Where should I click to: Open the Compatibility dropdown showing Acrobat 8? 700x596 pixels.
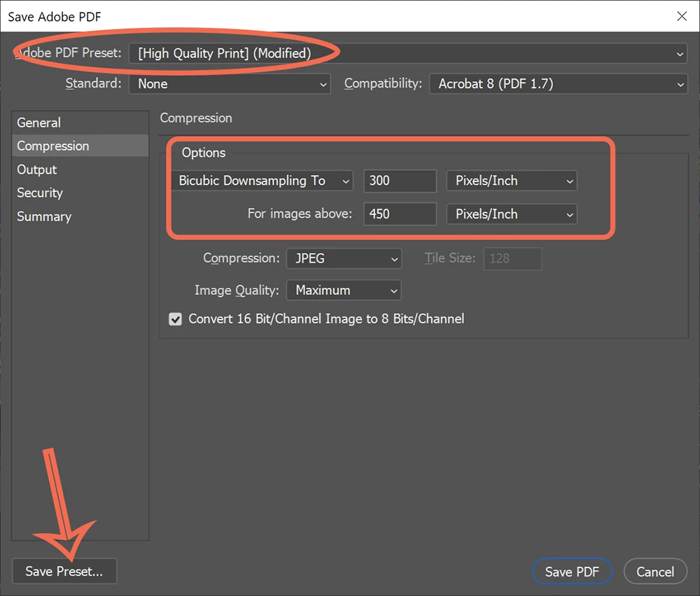tap(558, 84)
